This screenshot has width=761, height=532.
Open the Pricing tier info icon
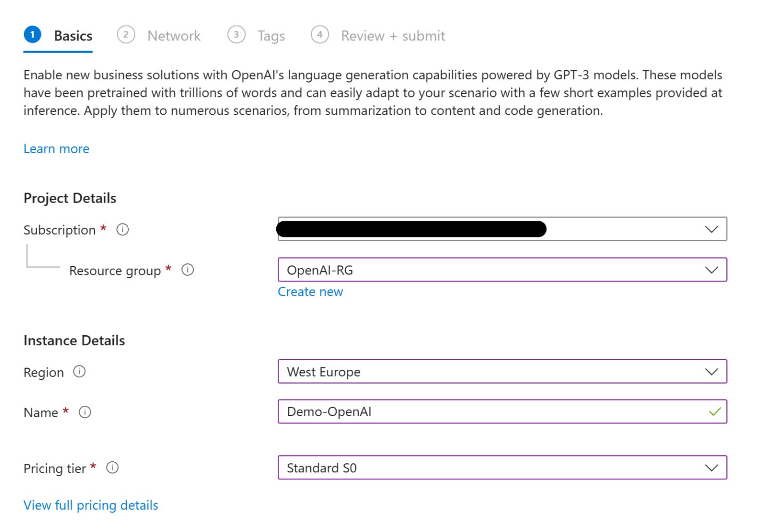tap(112, 468)
